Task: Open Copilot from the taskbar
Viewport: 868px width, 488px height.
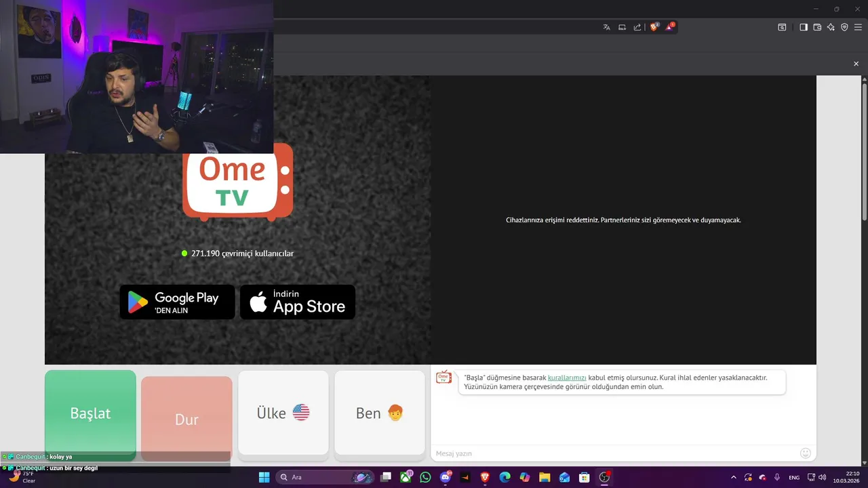Action: click(x=524, y=477)
